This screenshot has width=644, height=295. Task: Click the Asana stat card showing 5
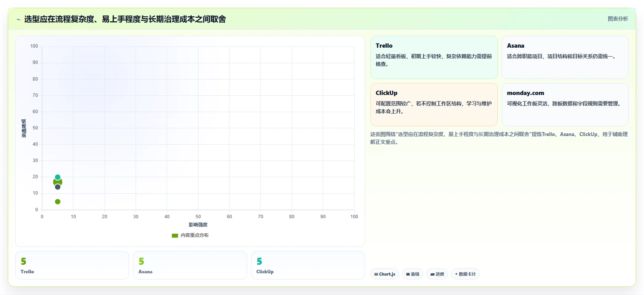pyautogui.click(x=190, y=265)
